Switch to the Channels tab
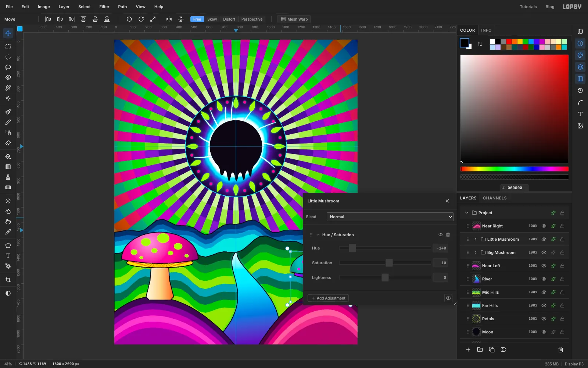588x368 pixels. 495,198
